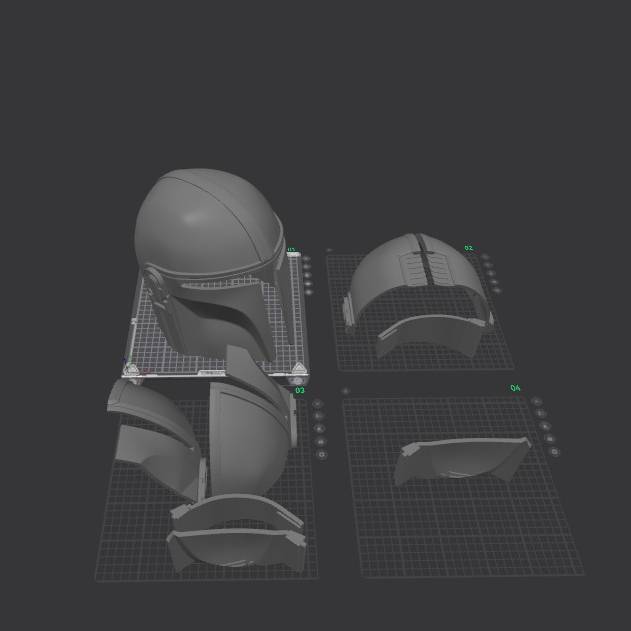
Task: Remove all objects on plate 01
Action: pyautogui.click(x=307, y=259)
